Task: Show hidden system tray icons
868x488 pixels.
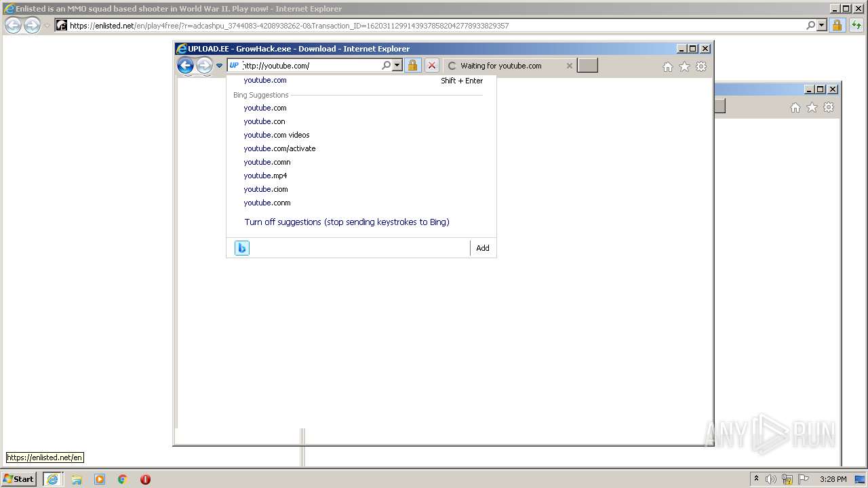Action: click(756, 479)
